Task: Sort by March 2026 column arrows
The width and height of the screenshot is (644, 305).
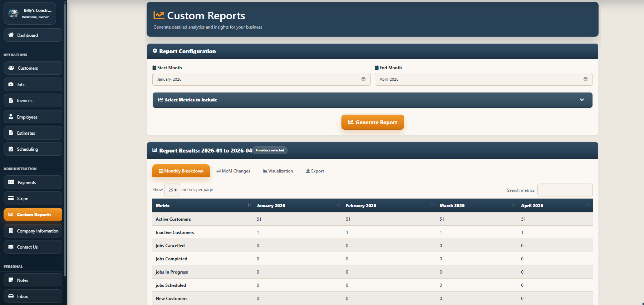Action: point(513,205)
